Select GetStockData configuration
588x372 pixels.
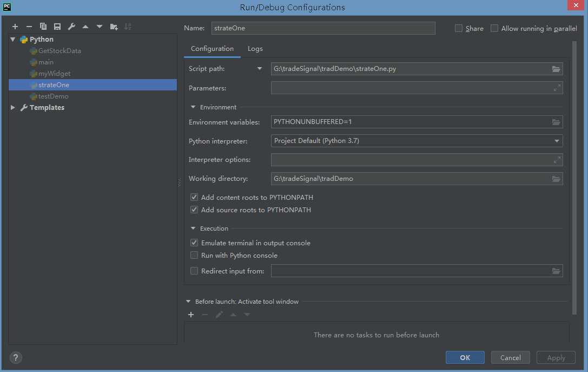coord(60,51)
